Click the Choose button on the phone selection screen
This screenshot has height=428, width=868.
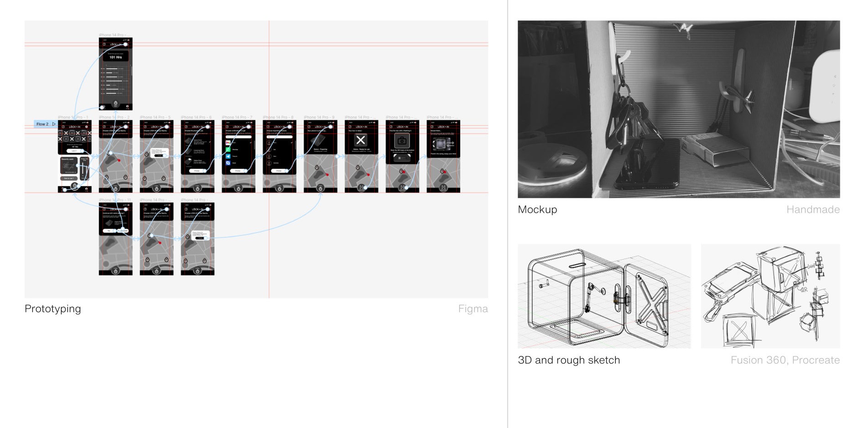[x=197, y=171]
